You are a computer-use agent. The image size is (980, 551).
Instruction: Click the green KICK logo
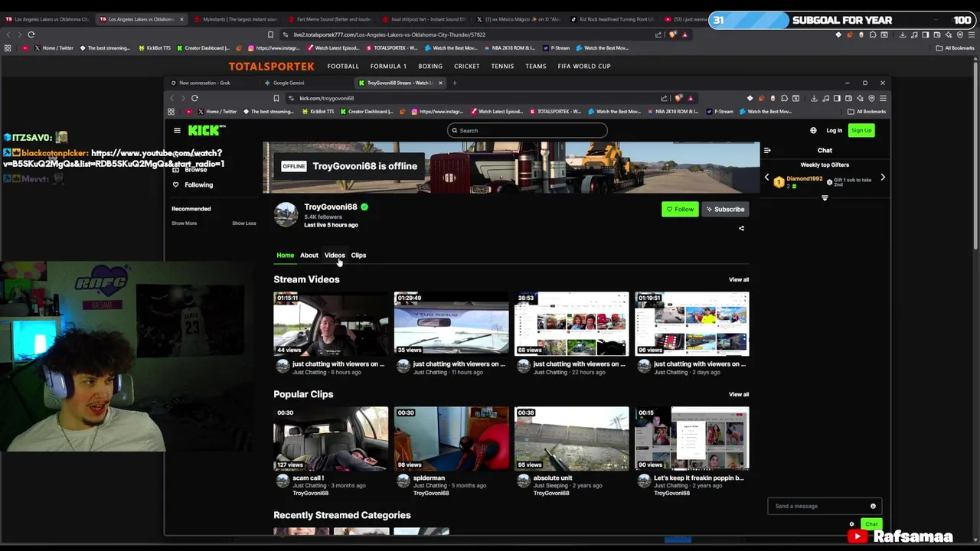point(205,130)
